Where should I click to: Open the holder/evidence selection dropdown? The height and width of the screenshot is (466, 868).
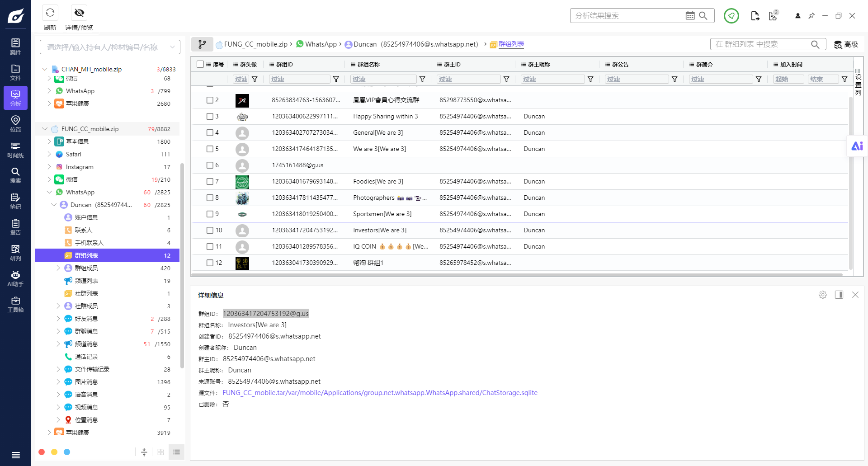coord(110,47)
